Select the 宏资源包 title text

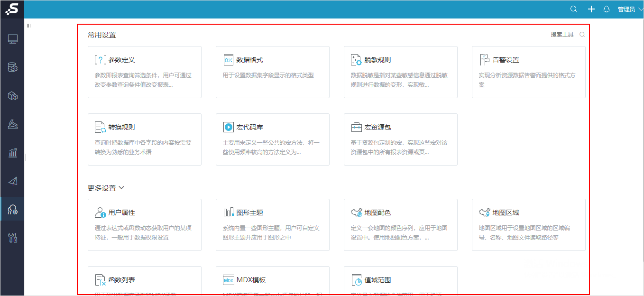click(x=377, y=127)
